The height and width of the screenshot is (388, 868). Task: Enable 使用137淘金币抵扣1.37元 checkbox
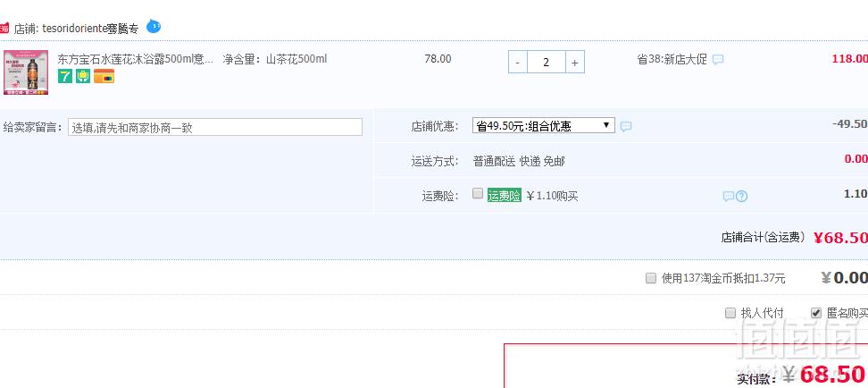(651, 278)
